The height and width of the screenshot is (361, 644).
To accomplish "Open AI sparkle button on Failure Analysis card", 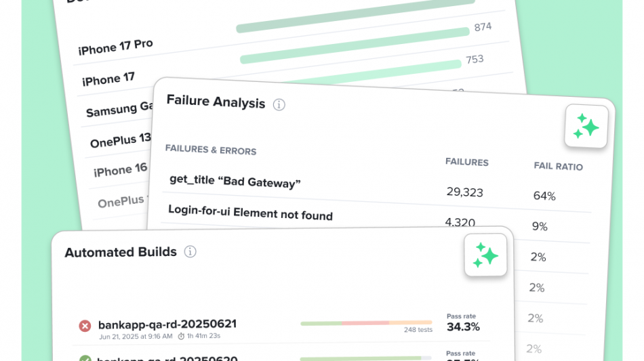I will point(586,127).
